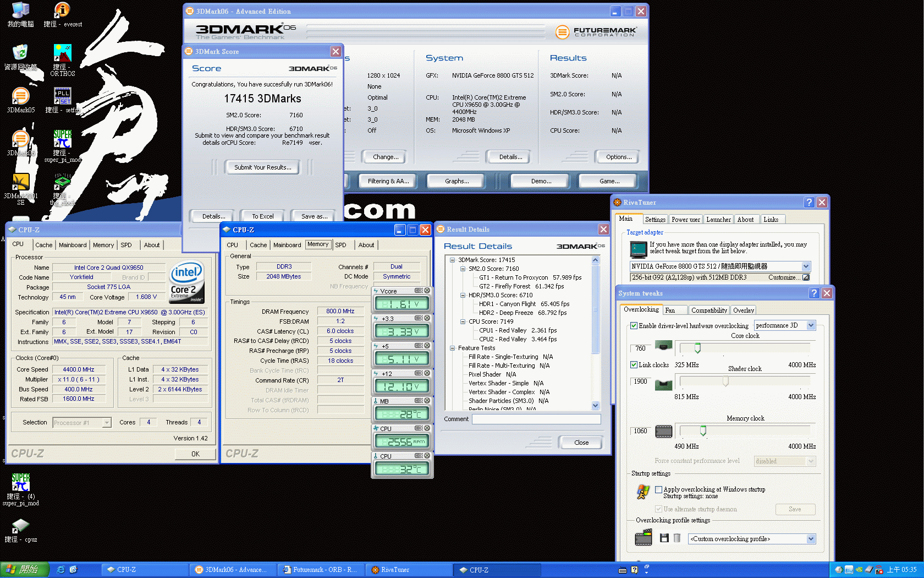Close the MB temperature gadget

point(427,401)
